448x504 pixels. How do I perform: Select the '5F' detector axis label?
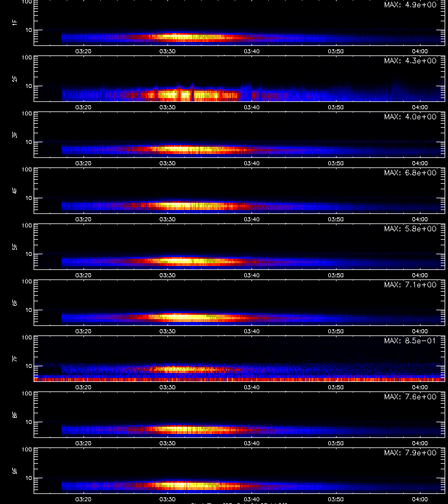[x=15, y=246]
